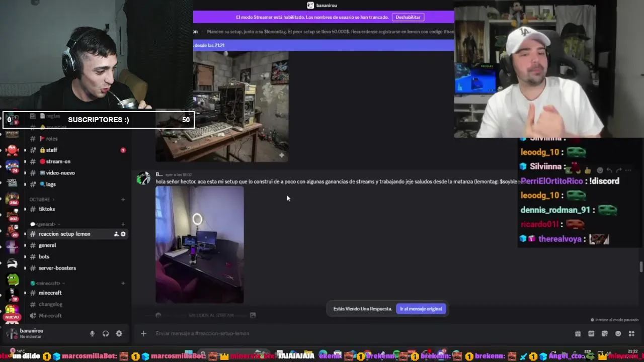
Task: Select the server icon with the 802 badge
Action: point(12,215)
